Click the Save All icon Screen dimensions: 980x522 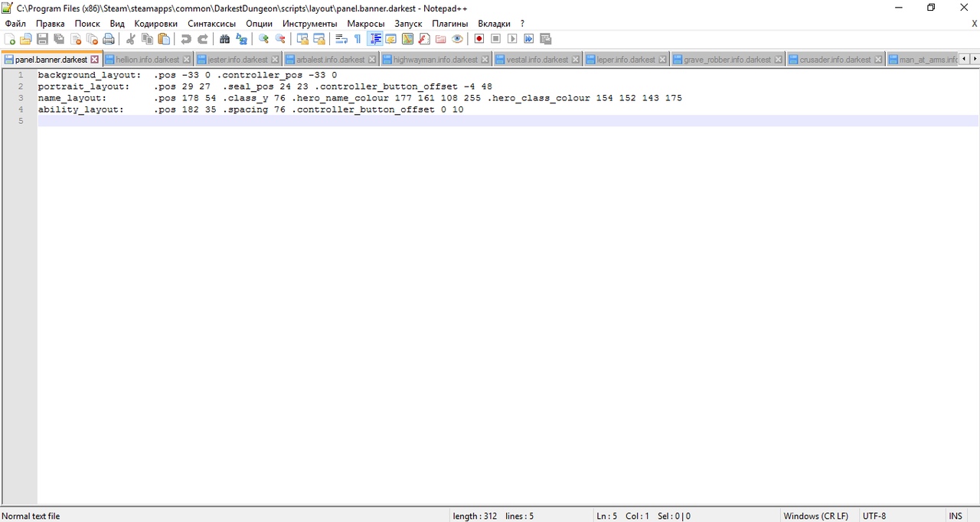59,39
